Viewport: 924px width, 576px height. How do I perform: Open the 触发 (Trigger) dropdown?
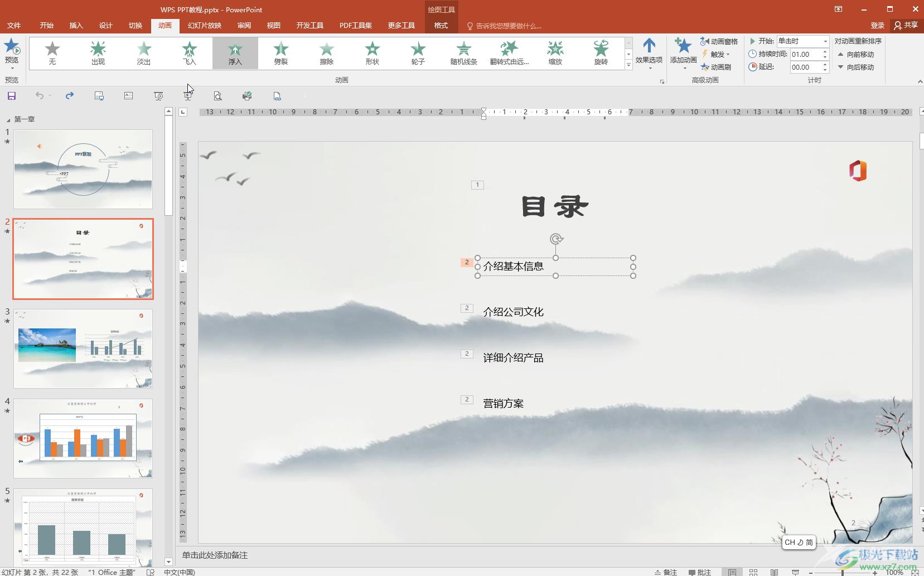pyautogui.click(x=716, y=54)
